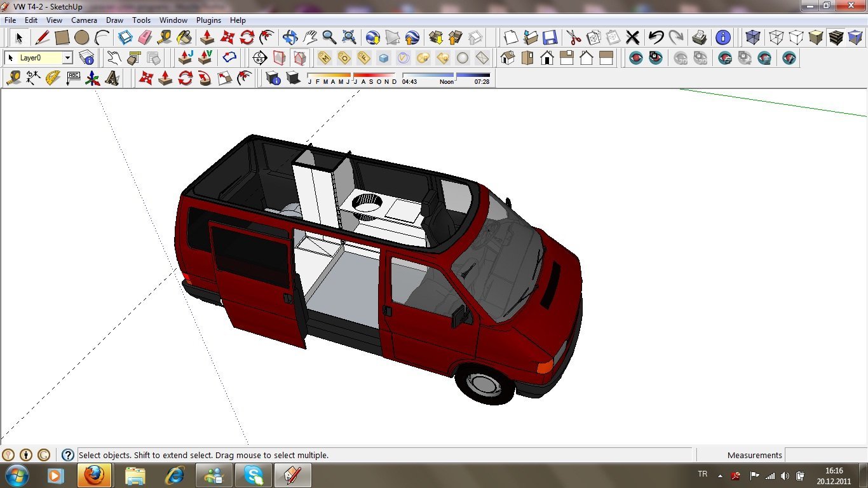Open the Camera menu
Viewport: 868px width, 488px height.
click(84, 20)
